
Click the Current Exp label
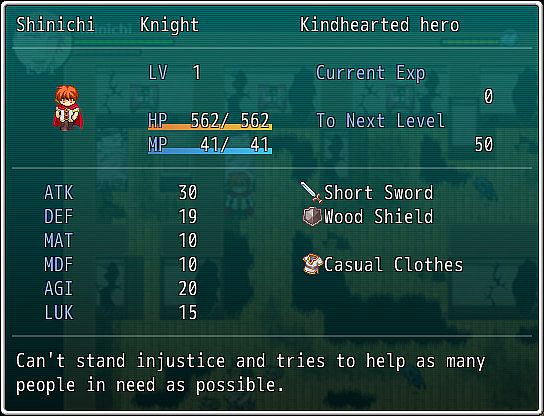pyautogui.click(x=371, y=73)
